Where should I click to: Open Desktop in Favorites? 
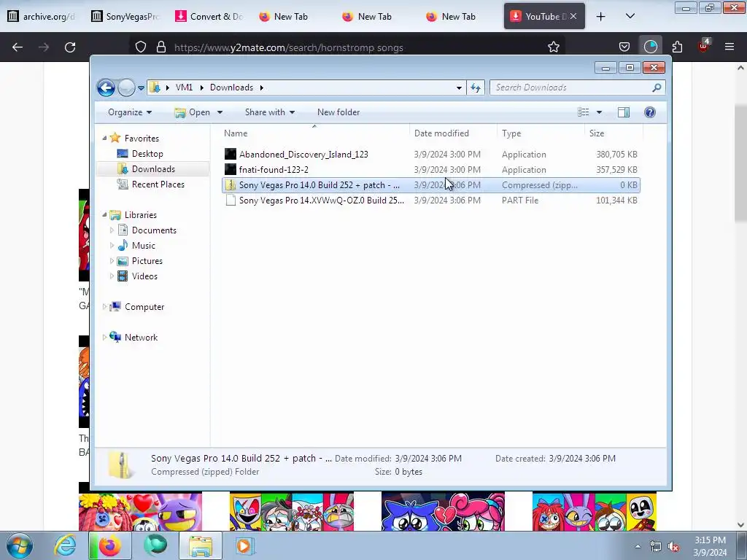[147, 154]
